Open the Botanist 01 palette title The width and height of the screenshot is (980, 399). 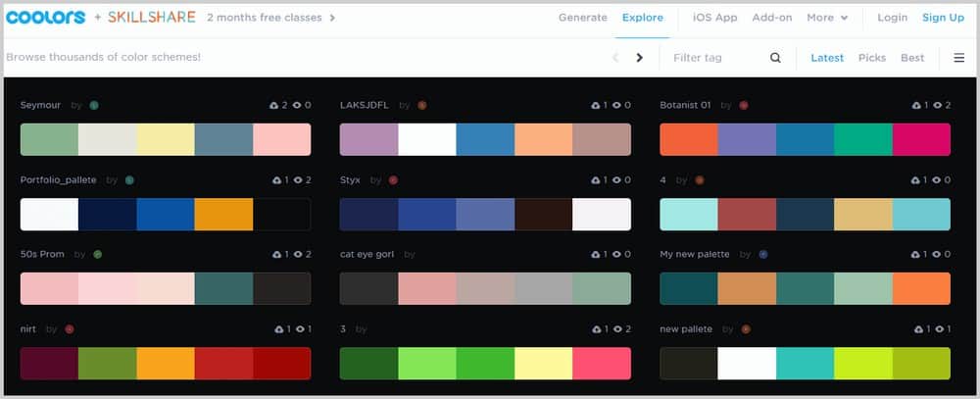[686, 105]
